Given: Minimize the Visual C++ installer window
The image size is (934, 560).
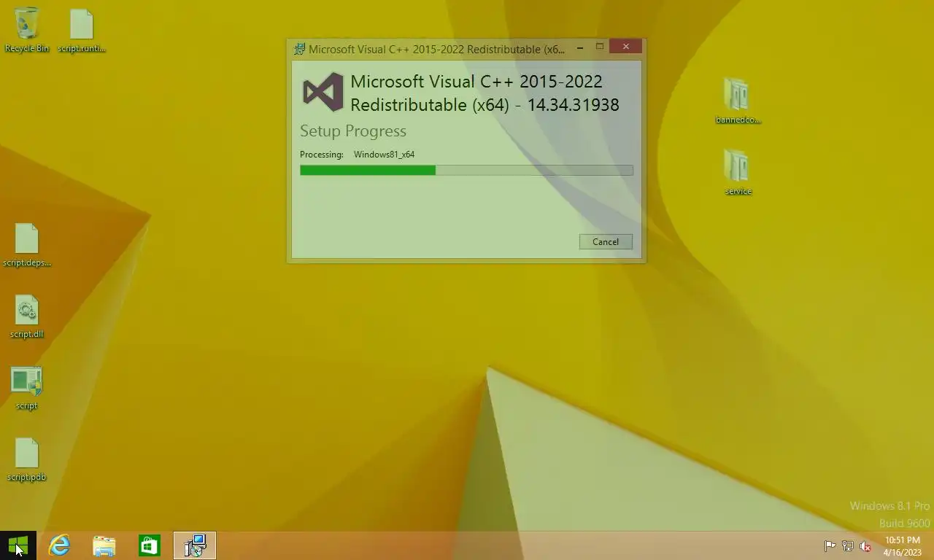Looking at the screenshot, I should 580,47.
